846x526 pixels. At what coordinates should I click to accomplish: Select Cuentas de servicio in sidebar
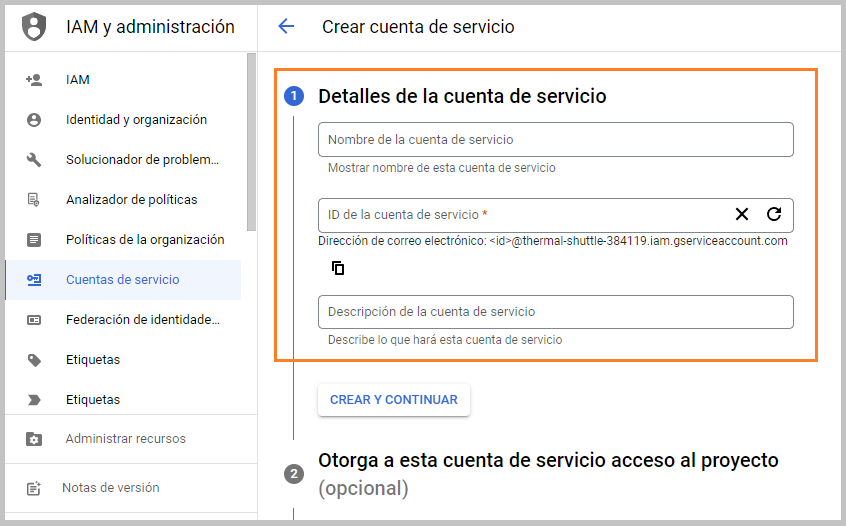click(x=123, y=279)
